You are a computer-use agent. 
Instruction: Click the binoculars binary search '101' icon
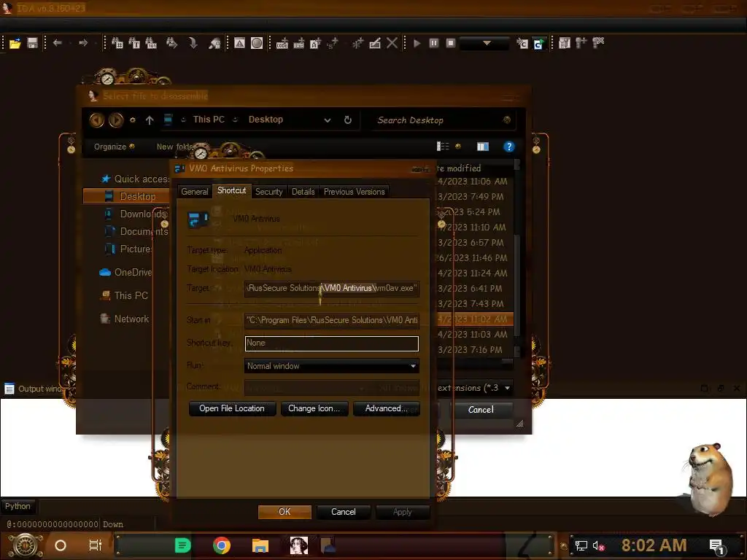pyautogui.click(x=151, y=43)
